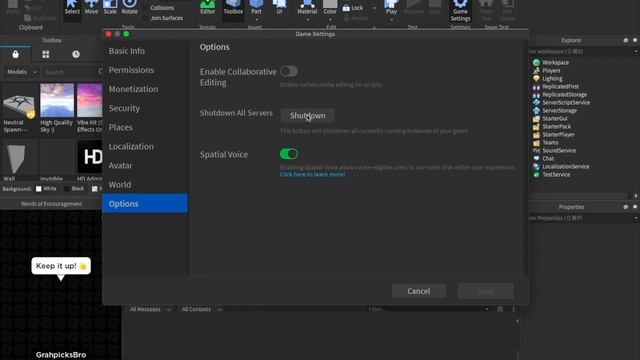This screenshot has height=360, width=640.
Task: Choose the Move tool
Action: pyautogui.click(x=91, y=8)
